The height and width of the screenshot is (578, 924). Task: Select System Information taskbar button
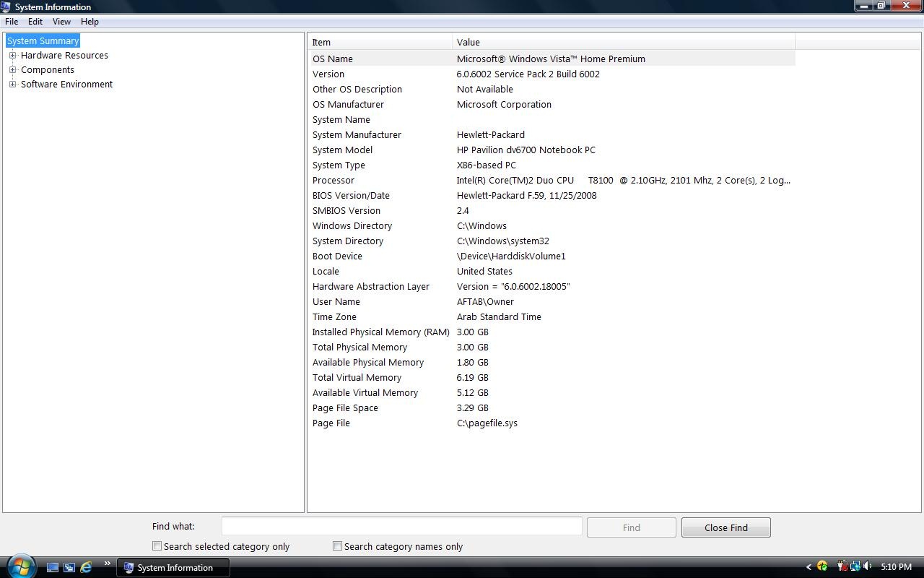[x=173, y=567]
